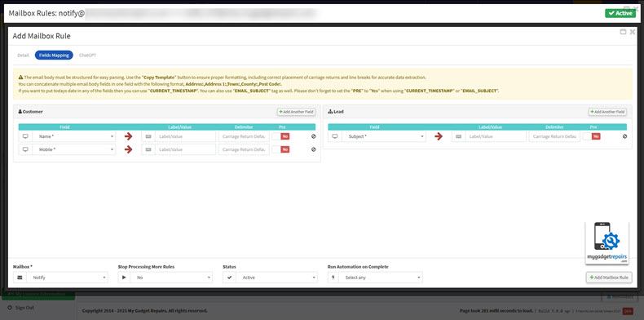Click the mygadgetrepairs logo
This screenshot has width=644, height=320.
tap(607, 243)
